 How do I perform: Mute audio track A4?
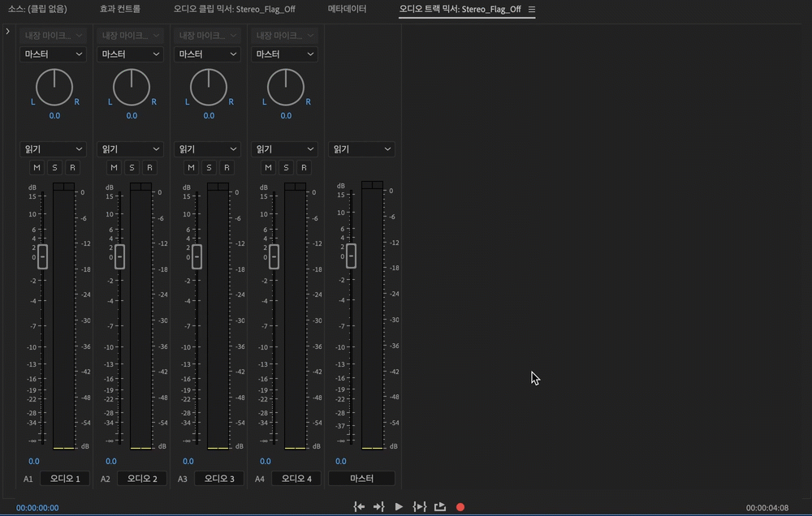[x=268, y=168]
